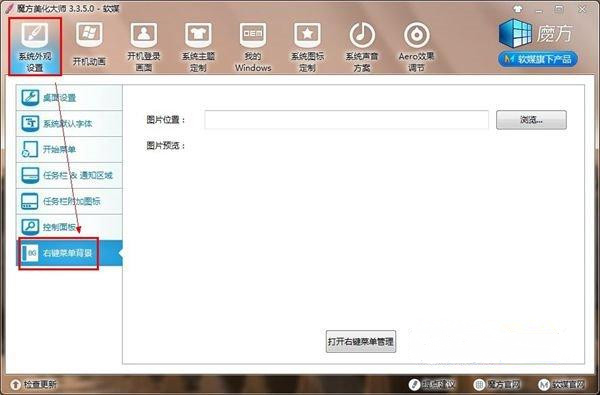
Task: Open the Aero效果调节 section
Action: coord(416,46)
